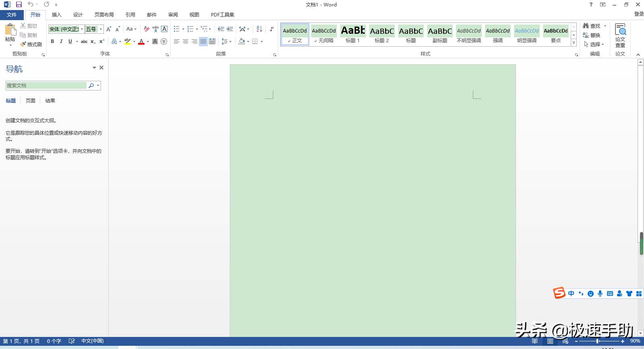The height and width of the screenshot is (349, 644).
Task: Switch to Design (设计) ribbon tab
Action: coord(78,15)
